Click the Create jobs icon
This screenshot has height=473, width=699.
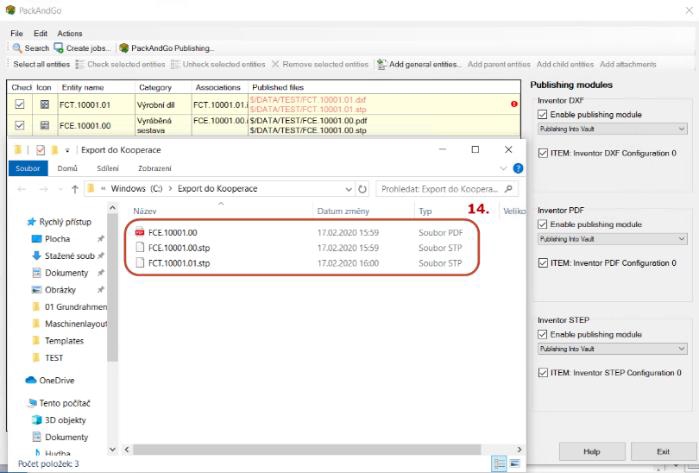[x=59, y=47]
